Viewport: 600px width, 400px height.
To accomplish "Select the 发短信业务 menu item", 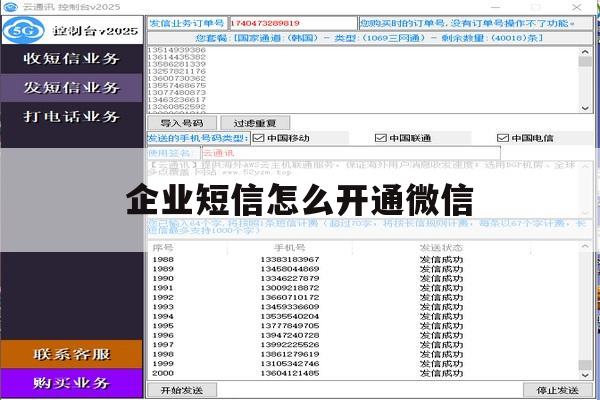I will click(x=72, y=88).
